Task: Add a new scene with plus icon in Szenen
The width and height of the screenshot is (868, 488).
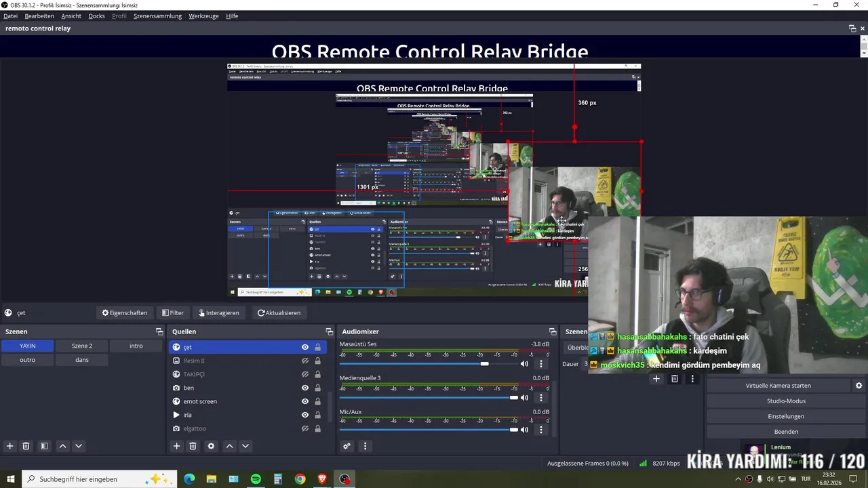Action: click(x=10, y=446)
